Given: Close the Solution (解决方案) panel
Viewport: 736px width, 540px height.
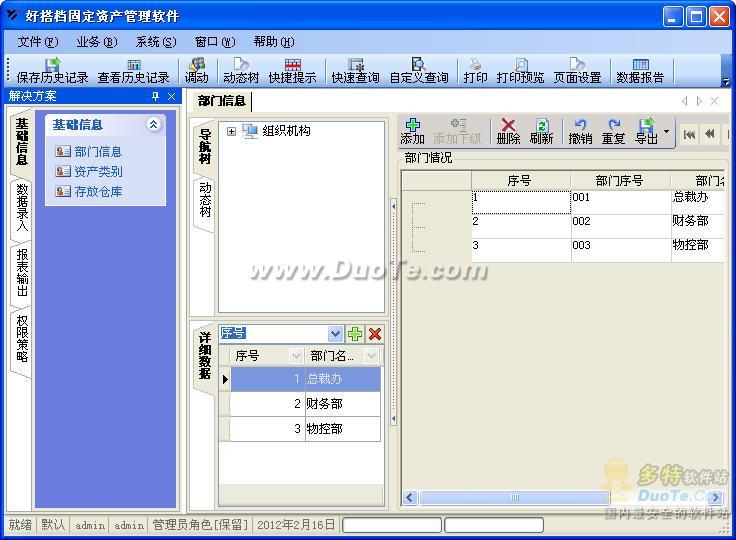Looking at the screenshot, I should click(171, 96).
